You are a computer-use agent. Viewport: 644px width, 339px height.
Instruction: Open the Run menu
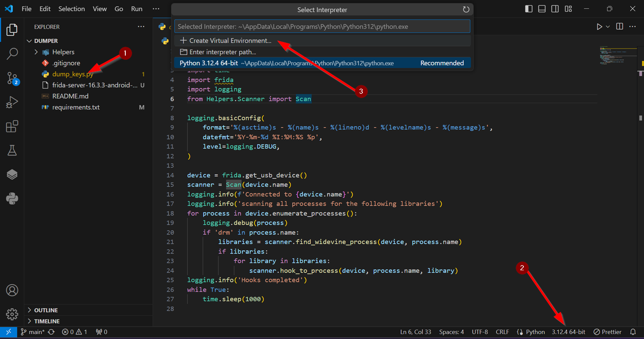click(136, 8)
